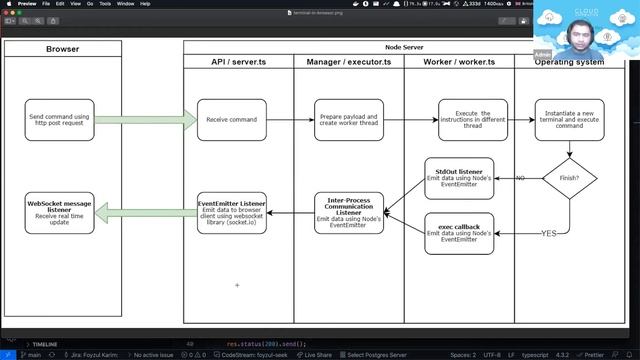Image resolution: width=640 pixels, height=360 pixels.
Task: Click TypeScript version 4.3.2
Action: [x=562, y=355]
